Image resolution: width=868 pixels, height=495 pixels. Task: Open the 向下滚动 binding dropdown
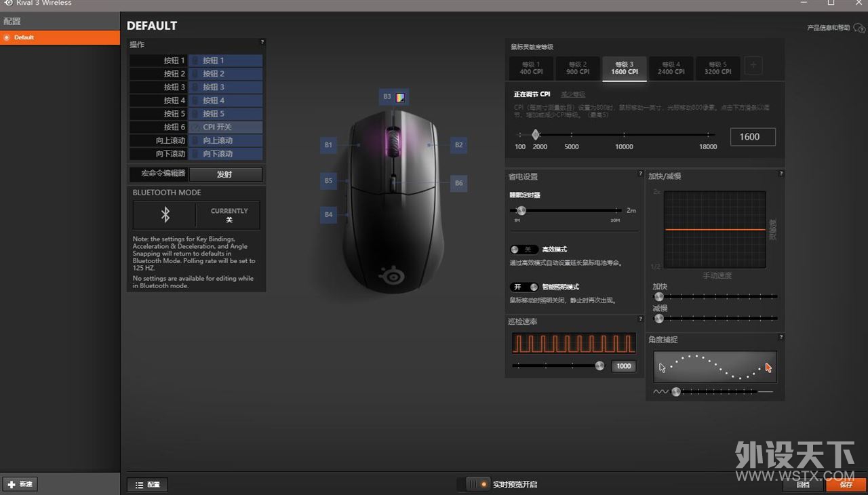tap(225, 154)
